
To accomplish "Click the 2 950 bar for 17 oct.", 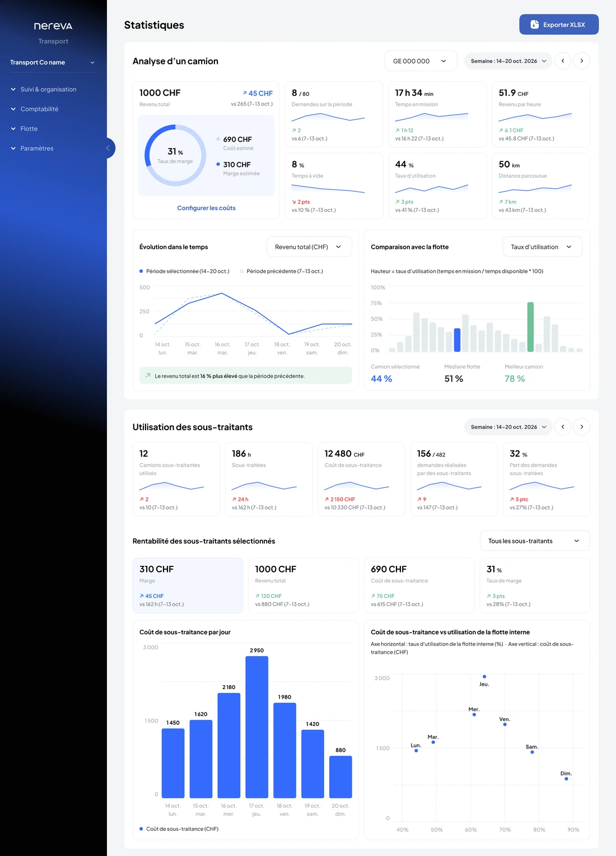I will click(x=256, y=727).
